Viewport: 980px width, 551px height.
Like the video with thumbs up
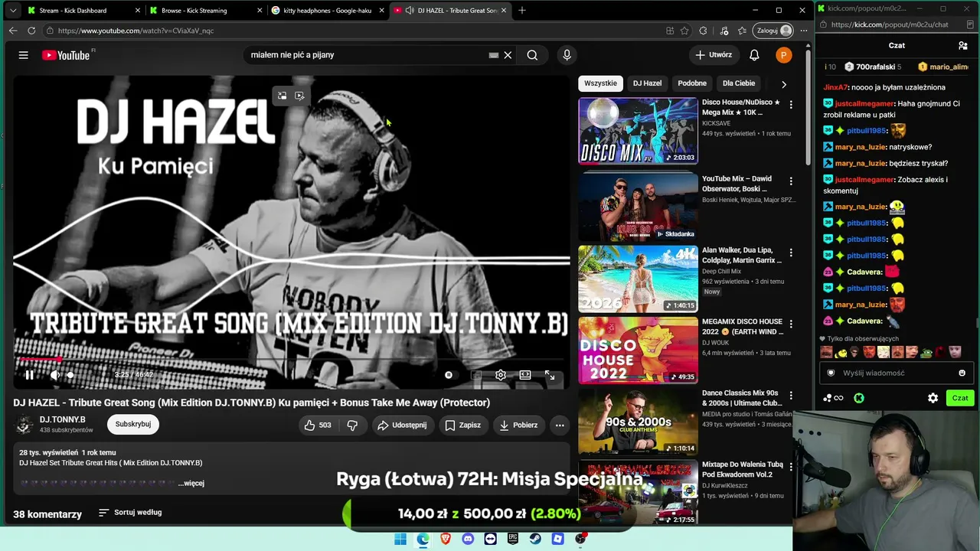pos(318,425)
